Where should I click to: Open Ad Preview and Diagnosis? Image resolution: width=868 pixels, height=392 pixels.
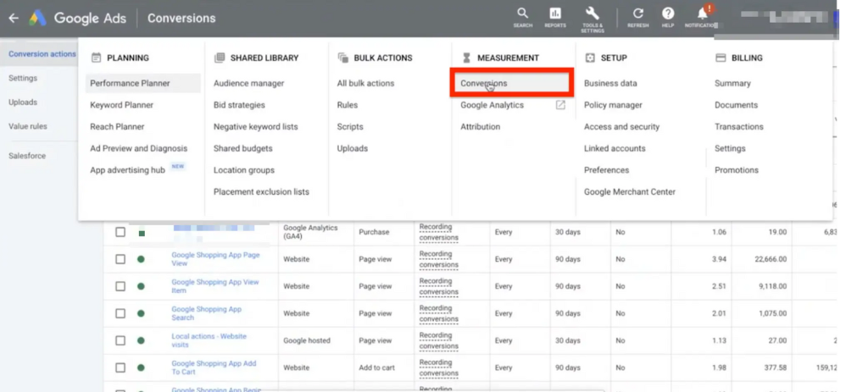tap(139, 148)
